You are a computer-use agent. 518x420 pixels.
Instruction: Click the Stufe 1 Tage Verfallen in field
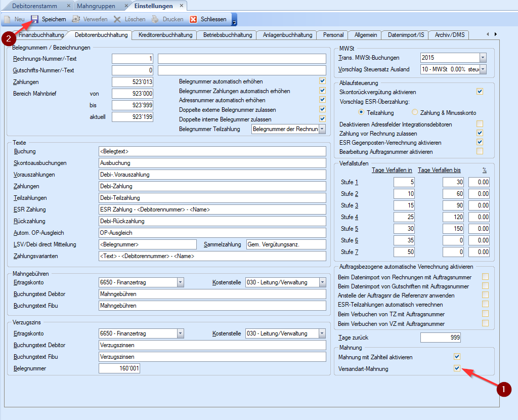click(404, 183)
